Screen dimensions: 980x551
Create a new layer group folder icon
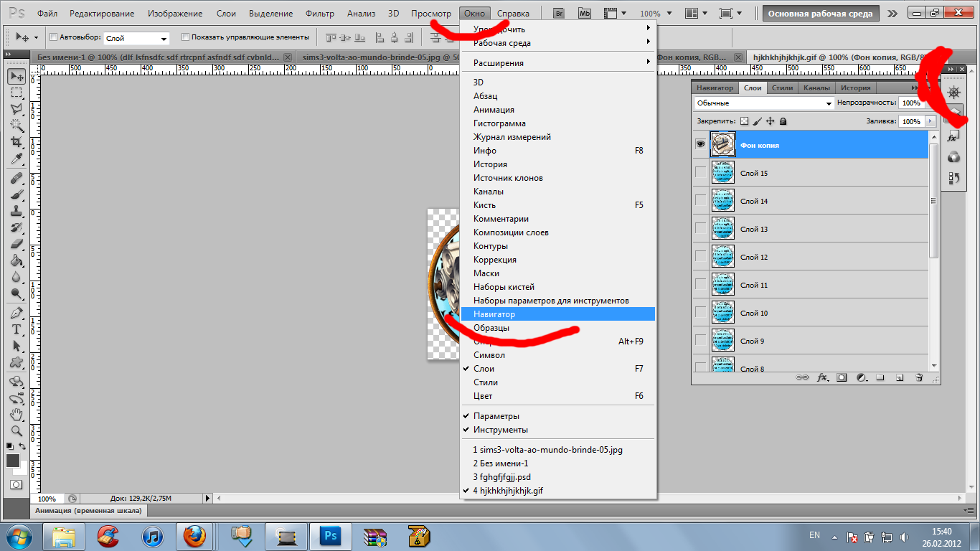880,377
